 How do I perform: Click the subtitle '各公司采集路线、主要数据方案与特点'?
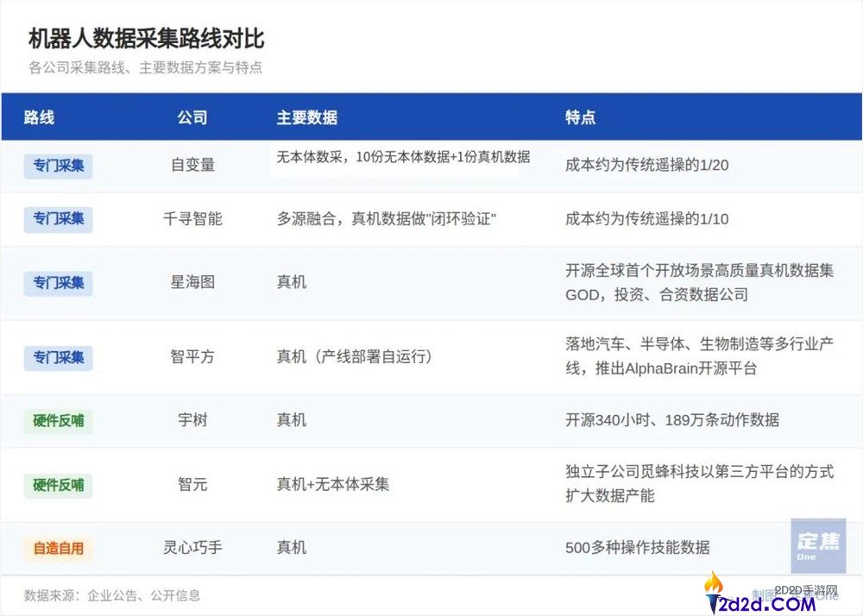(145, 67)
